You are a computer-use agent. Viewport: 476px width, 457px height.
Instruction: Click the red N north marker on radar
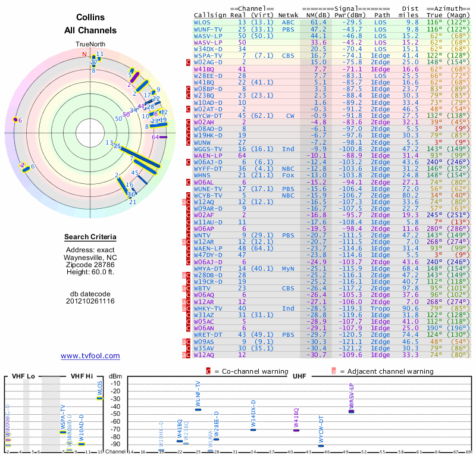(84, 54)
